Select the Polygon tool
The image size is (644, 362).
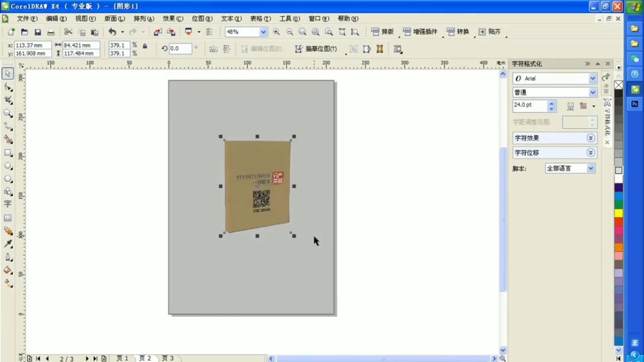[8, 178]
